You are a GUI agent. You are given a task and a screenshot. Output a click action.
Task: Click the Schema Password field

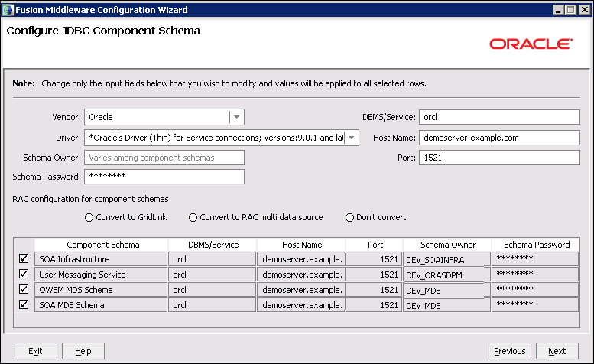pyautogui.click(x=164, y=177)
